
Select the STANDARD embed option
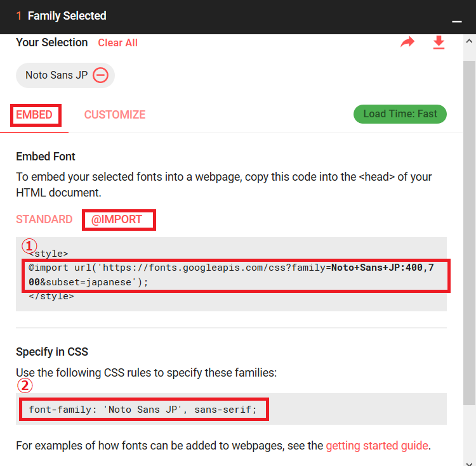click(44, 219)
